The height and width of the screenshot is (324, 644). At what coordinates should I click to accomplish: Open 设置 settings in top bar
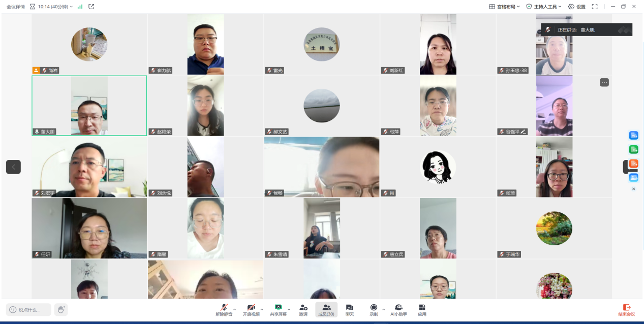[577, 7]
